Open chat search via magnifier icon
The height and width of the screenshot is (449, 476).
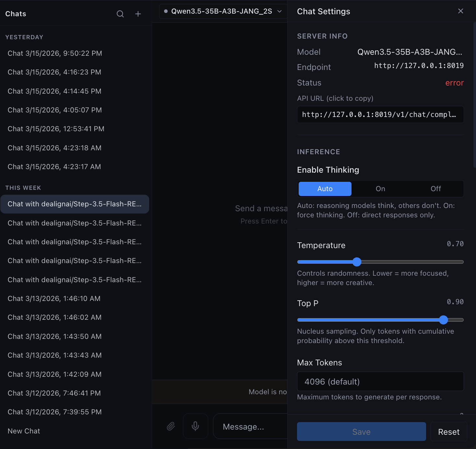pyautogui.click(x=120, y=14)
